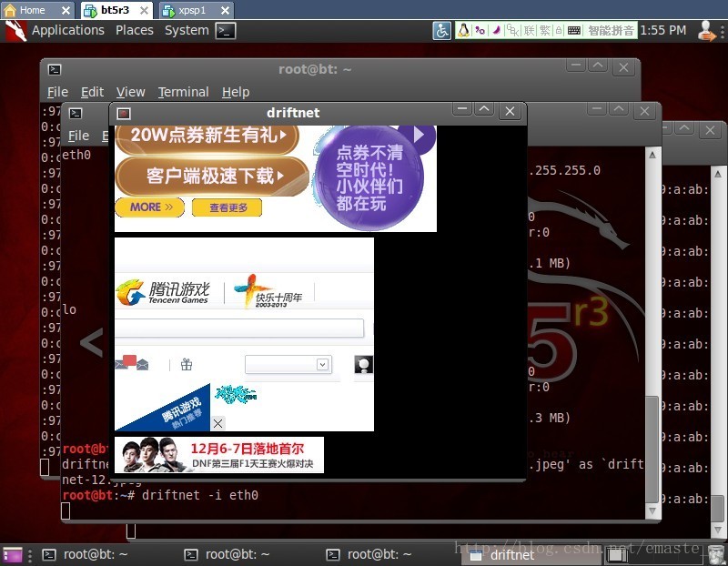Click the DNF 12月6-7日落地首尔 banner
The image size is (728, 566).
219,455
